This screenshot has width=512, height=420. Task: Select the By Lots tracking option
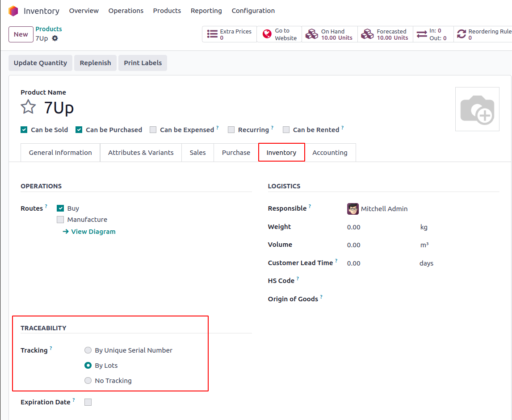tap(88, 366)
